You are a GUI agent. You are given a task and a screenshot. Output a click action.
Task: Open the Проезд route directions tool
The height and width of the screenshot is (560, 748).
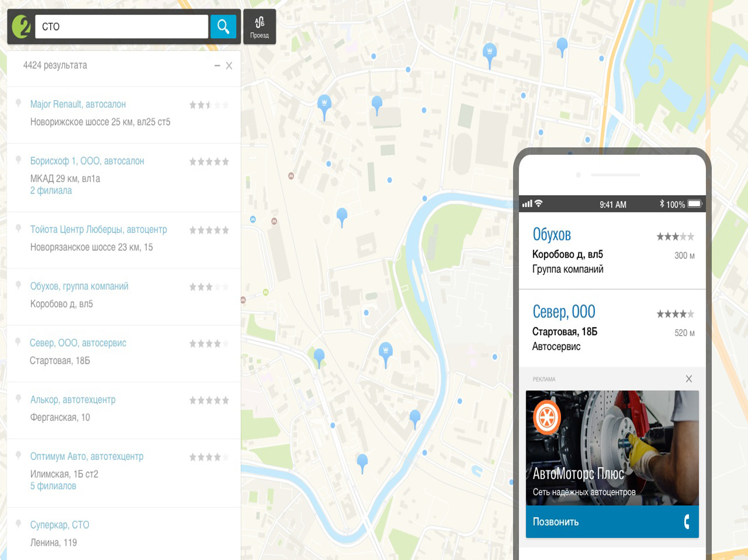[x=259, y=27]
